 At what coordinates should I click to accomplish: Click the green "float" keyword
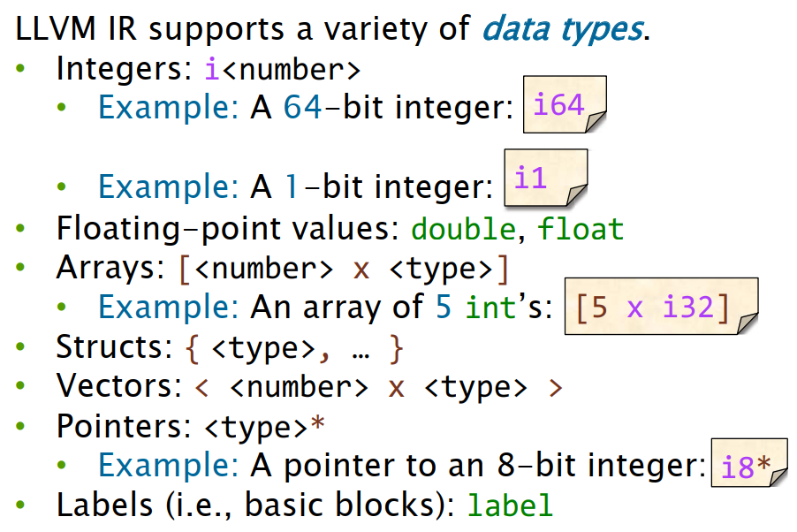581,230
